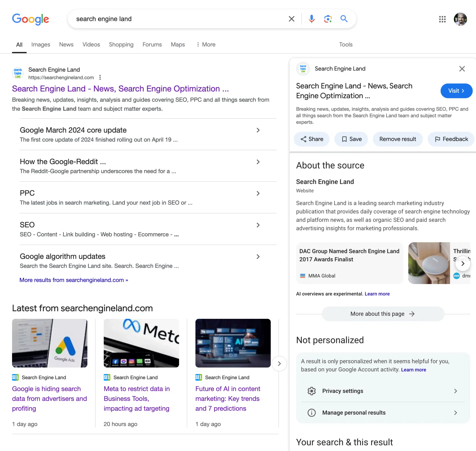Image resolution: width=476 pixels, height=451 pixels.
Task: Open Google Lens image search
Action: coord(327,19)
